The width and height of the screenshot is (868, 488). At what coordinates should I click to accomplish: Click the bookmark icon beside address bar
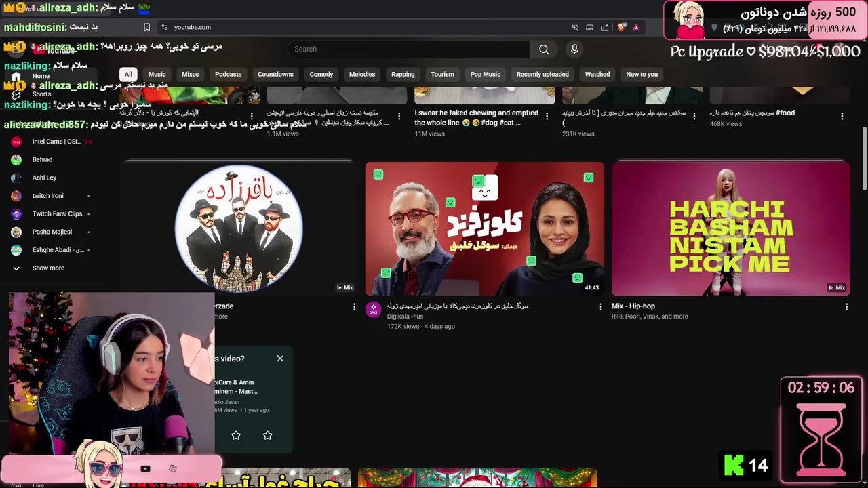[x=146, y=27]
